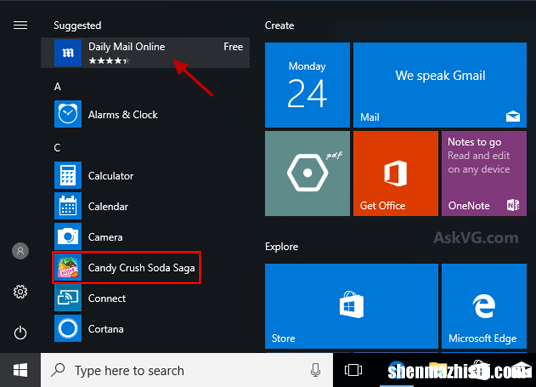Image resolution: width=536 pixels, height=387 pixels.
Task: Open Task View on taskbar
Action: click(353, 370)
